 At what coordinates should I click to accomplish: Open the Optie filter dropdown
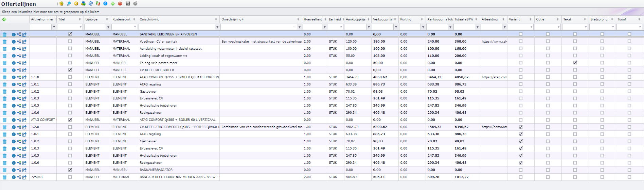[558, 27]
